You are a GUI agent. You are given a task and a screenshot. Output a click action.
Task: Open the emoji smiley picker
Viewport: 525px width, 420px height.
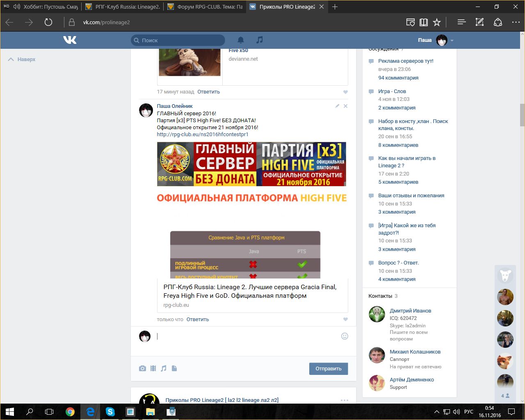click(345, 336)
